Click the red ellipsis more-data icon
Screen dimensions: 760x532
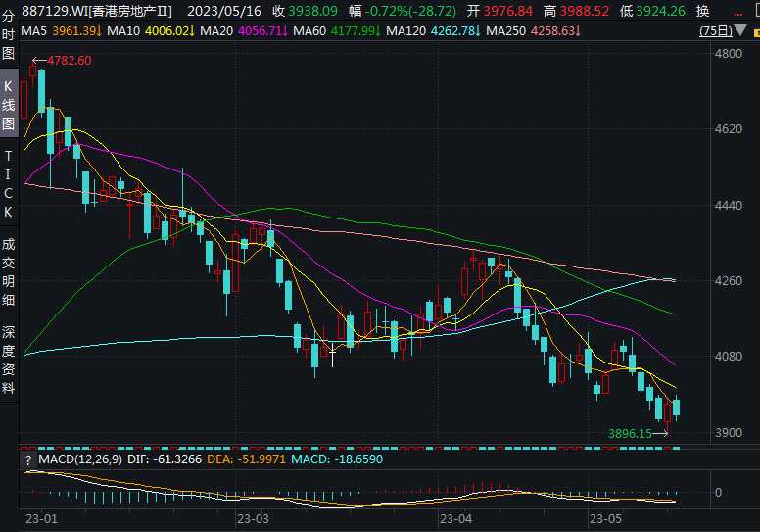point(738,14)
